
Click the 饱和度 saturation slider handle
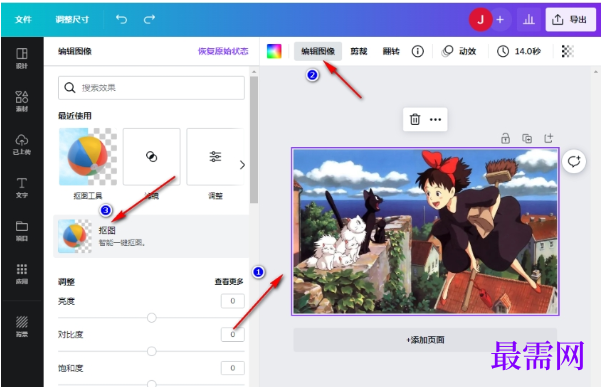[152, 384]
